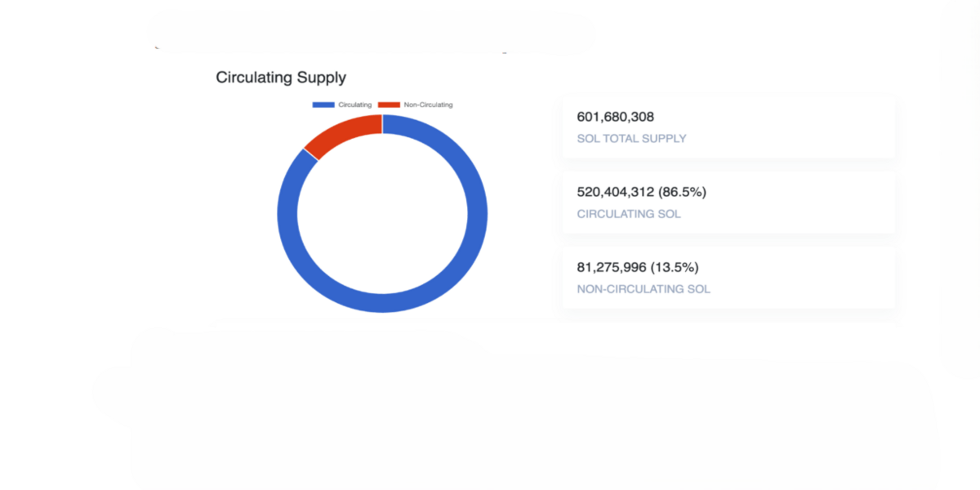Click the SOL TOTAL SUPPLY caption
Screen dimensions: 980x490
(x=631, y=139)
